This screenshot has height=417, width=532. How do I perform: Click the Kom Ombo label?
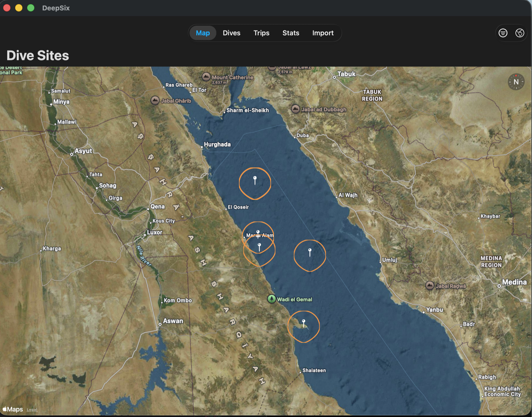178,300
